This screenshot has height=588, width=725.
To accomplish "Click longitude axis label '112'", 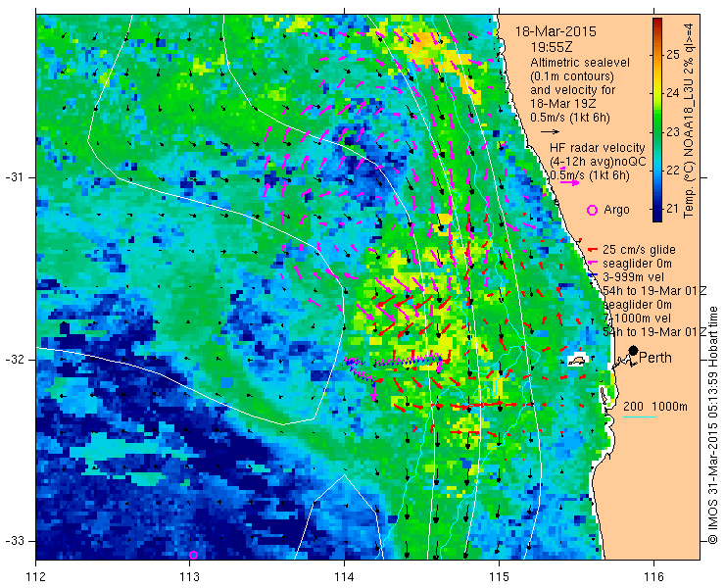I will tap(36, 576).
